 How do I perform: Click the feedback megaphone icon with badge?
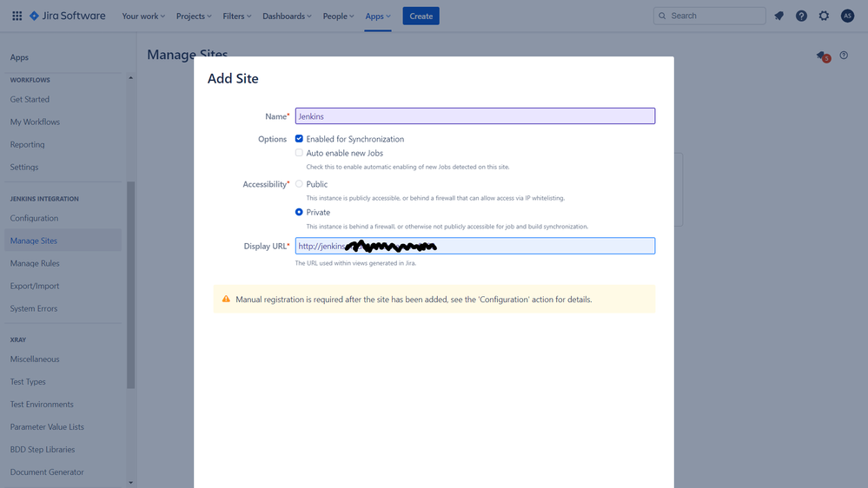point(823,56)
